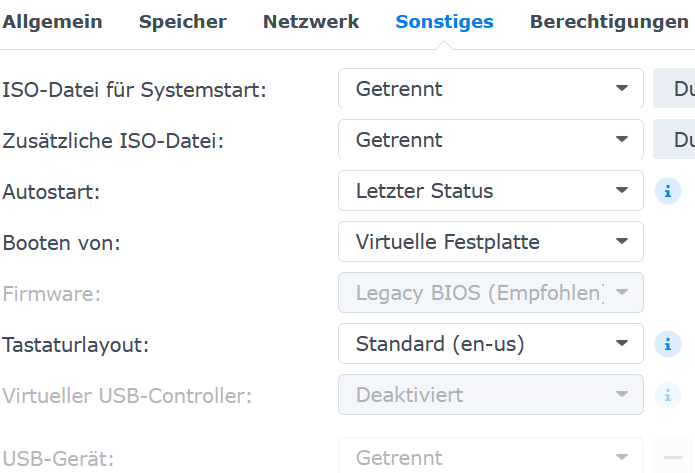The height and width of the screenshot is (473, 695).
Task: Select the Sonstiges tab
Action: (444, 22)
